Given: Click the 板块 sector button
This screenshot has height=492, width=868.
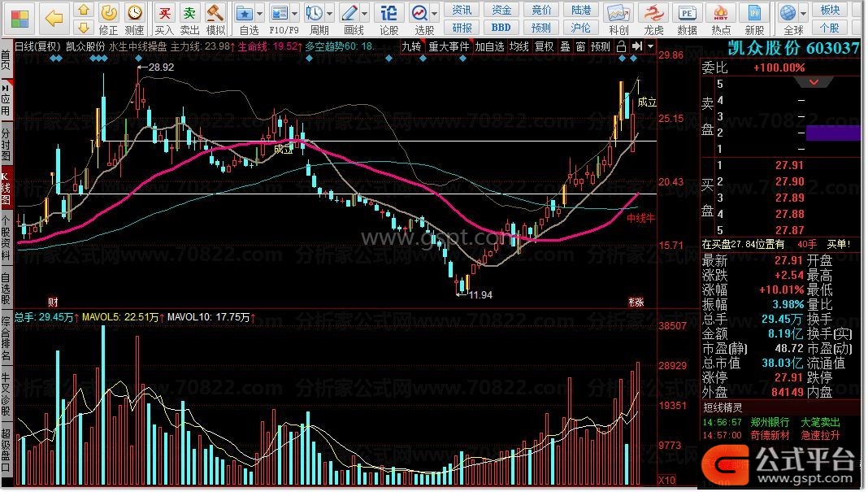Looking at the screenshot, I should point(830,10).
